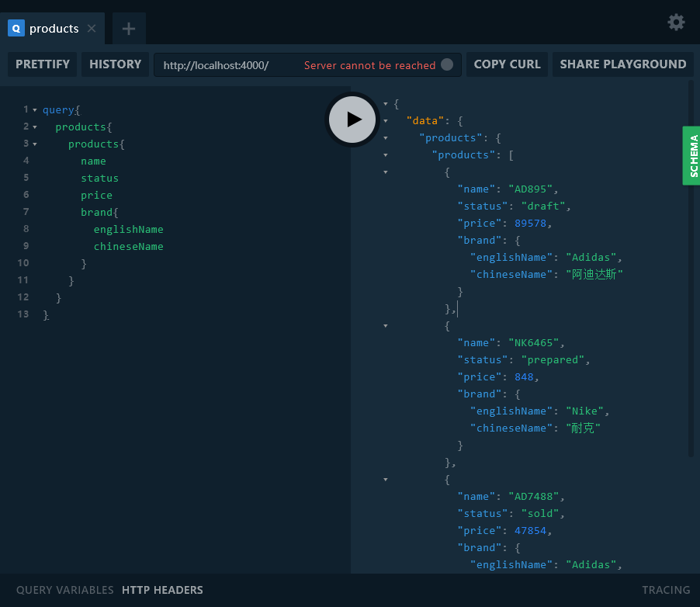Click the COPY CURL button

coord(507,64)
